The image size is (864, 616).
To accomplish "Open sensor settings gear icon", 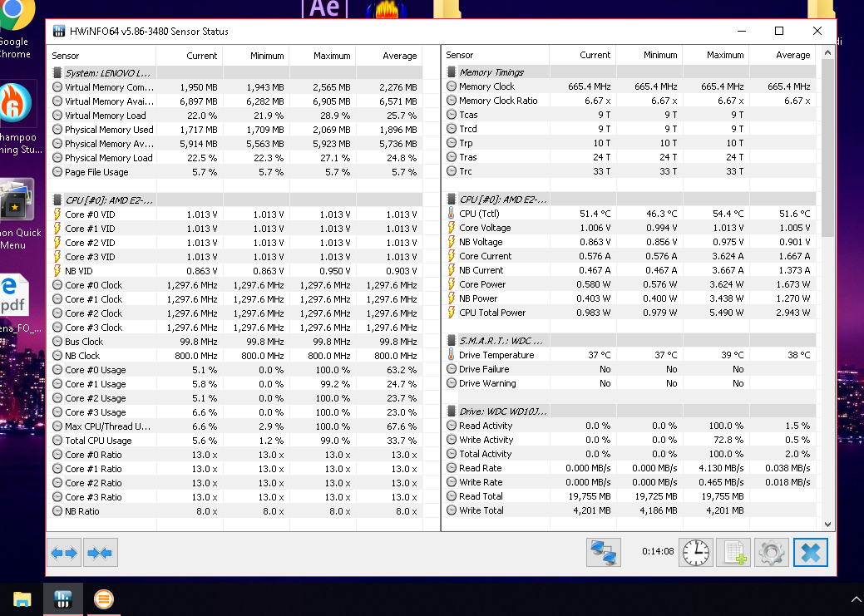I will (x=772, y=552).
